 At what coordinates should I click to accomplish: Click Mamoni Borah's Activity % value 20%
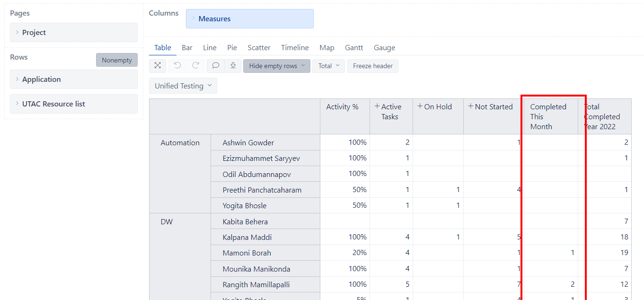point(359,253)
